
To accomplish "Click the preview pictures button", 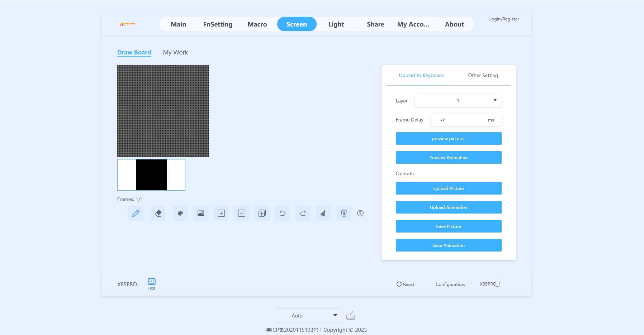I will click(449, 138).
